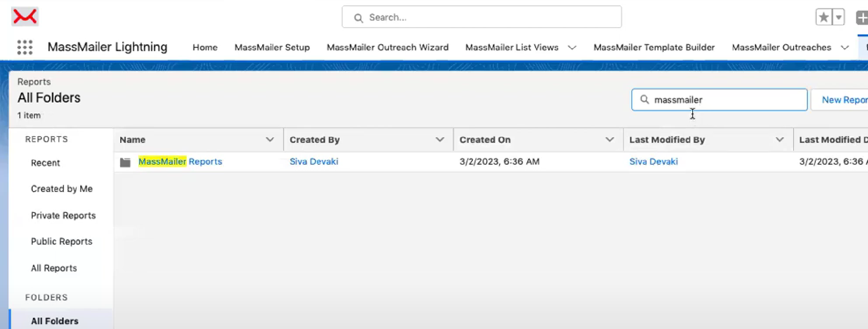Click folder icon beside MassMailer Reports

point(125,162)
